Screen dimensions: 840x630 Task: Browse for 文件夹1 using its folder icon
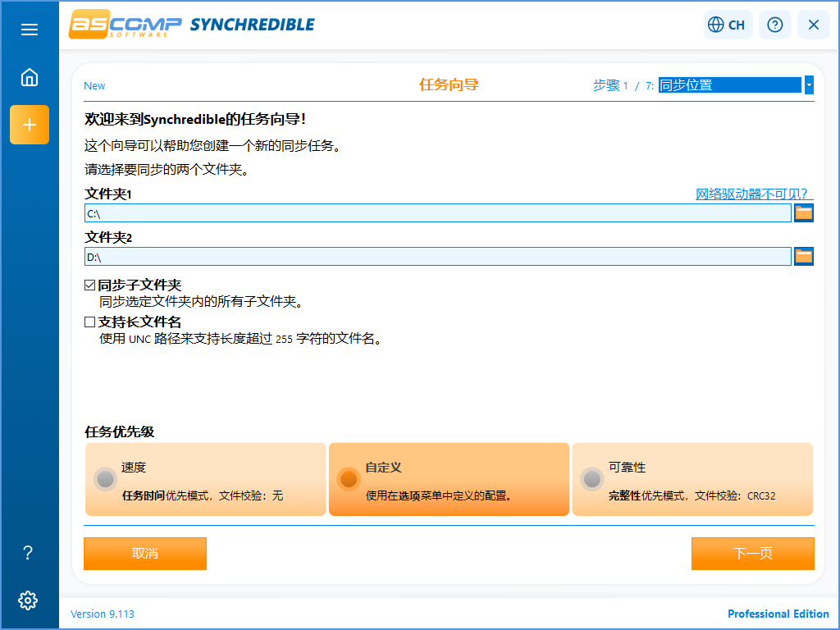coord(803,212)
